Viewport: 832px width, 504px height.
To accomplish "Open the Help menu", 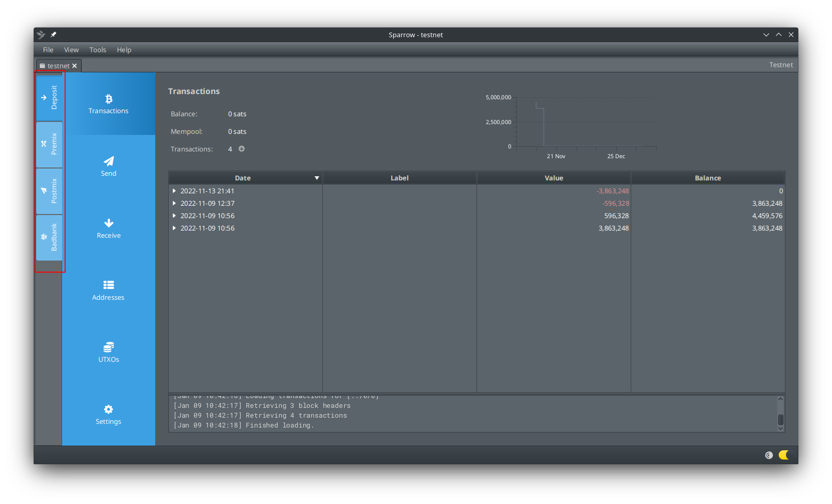I will [124, 50].
